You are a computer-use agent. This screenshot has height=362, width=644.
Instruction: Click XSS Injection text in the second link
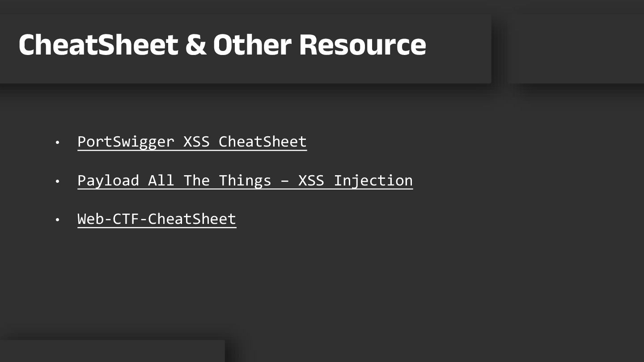click(356, 181)
